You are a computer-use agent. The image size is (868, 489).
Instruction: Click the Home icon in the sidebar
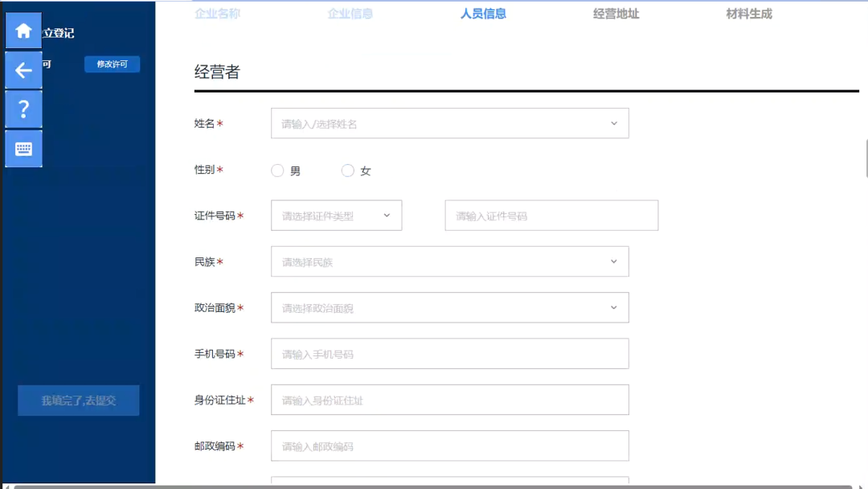coord(23,31)
